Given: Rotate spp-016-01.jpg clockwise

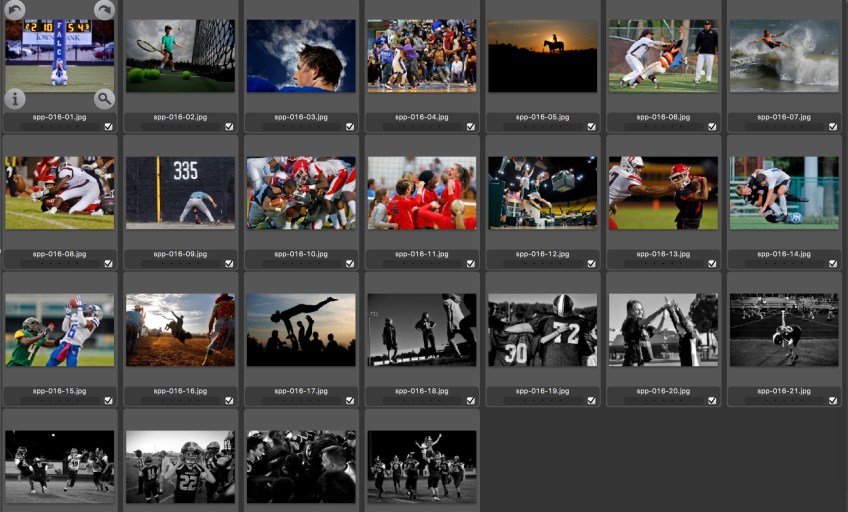Looking at the screenshot, I should [x=104, y=10].
